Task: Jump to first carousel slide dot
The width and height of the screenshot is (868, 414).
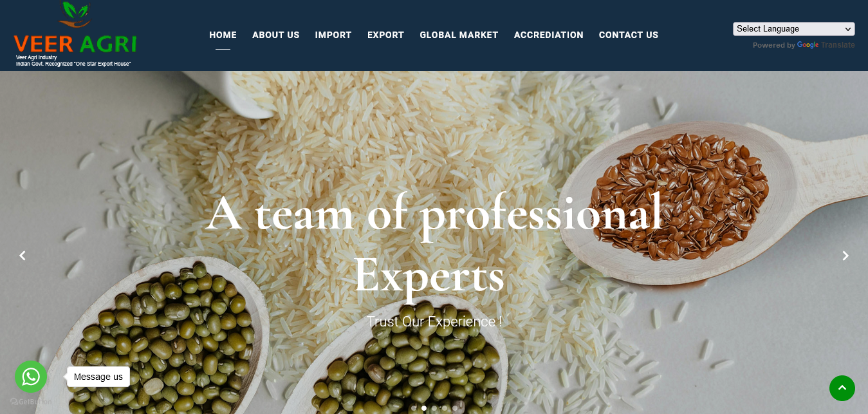Action: 414,408
